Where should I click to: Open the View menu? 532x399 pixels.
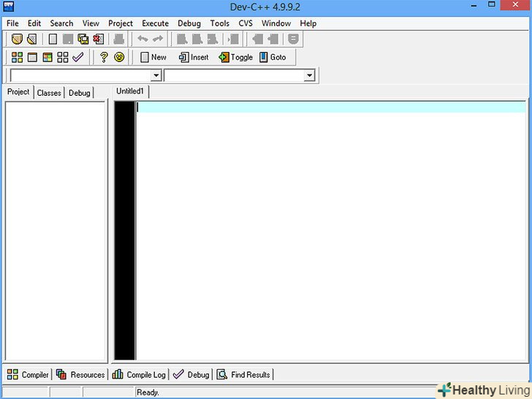[91, 23]
